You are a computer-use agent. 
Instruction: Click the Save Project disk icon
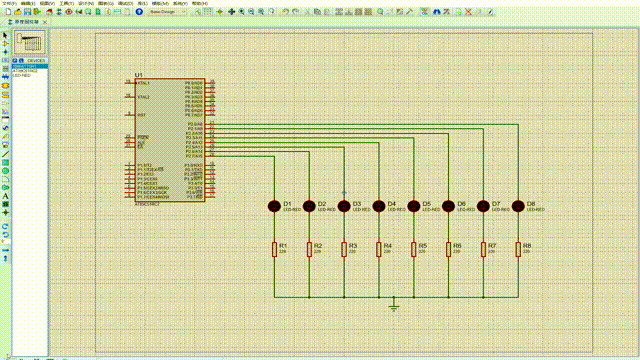(x=27, y=12)
